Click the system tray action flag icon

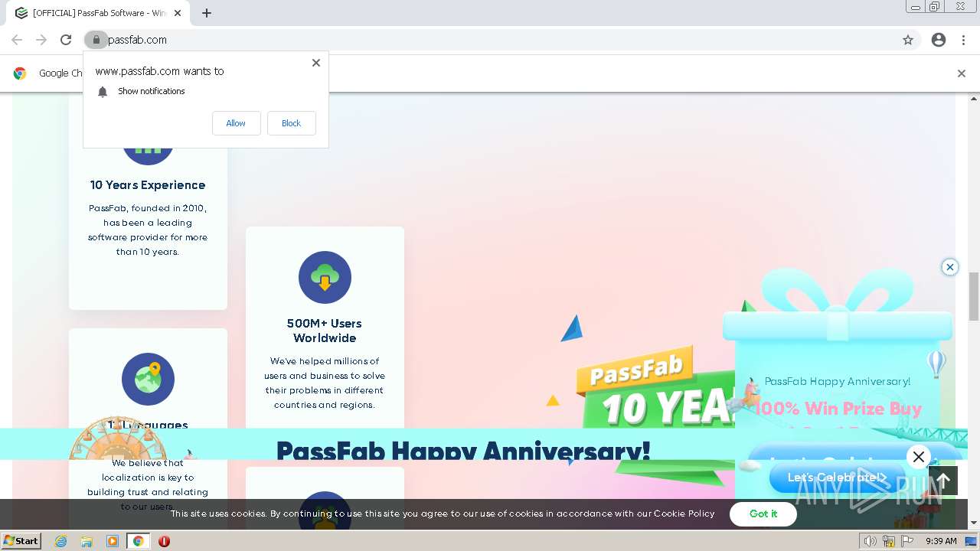click(906, 541)
